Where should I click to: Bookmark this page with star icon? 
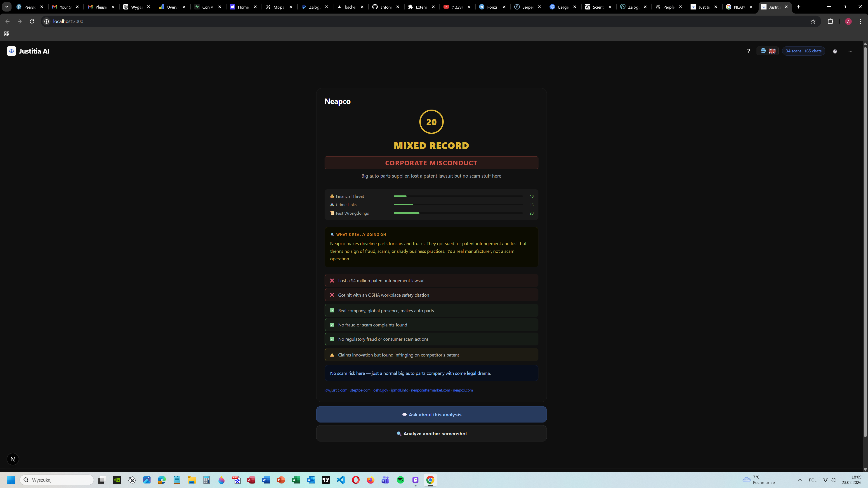[813, 21]
